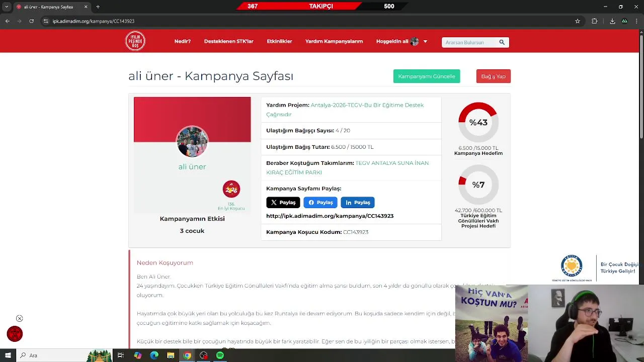
Task: Open a new browser tab
Action: click(x=98, y=7)
